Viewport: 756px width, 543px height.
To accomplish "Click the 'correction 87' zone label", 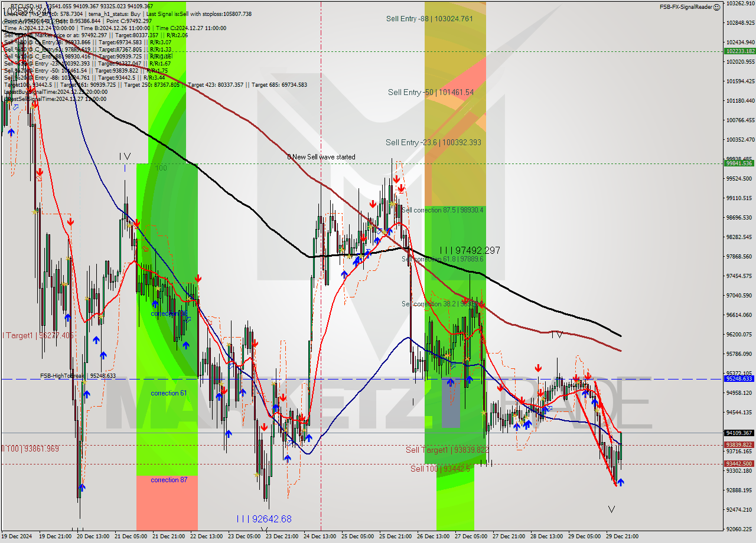I will click(x=169, y=480).
